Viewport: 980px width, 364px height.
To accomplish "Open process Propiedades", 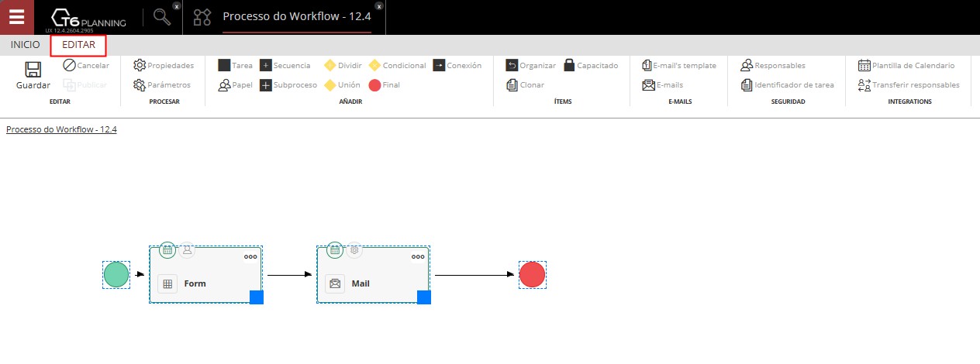I will [x=164, y=66].
